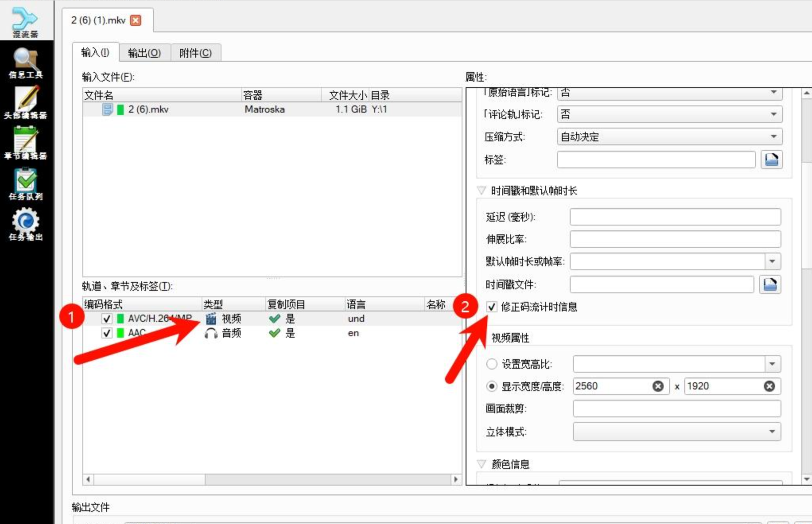Open the 章节编辑器 chapter editor
The image size is (812, 524).
pyautogui.click(x=25, y=143)
